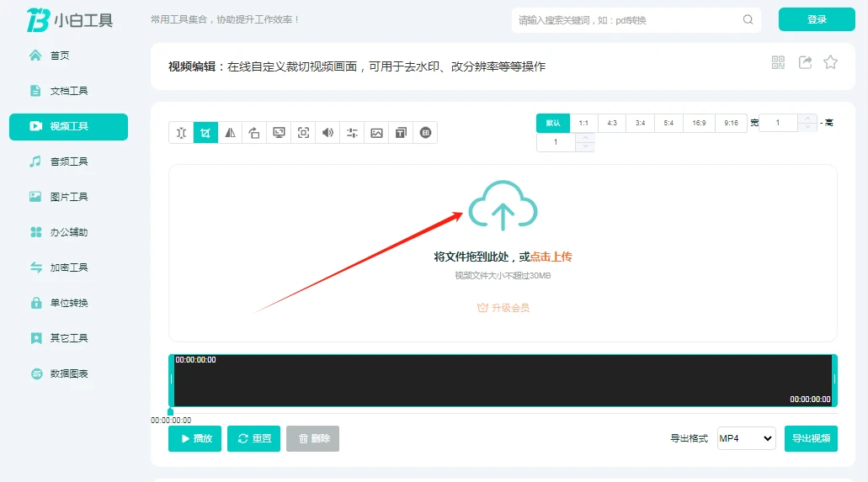868x482 pixels.
Task: Click the right trim handle of timeline
Action: 834,380
